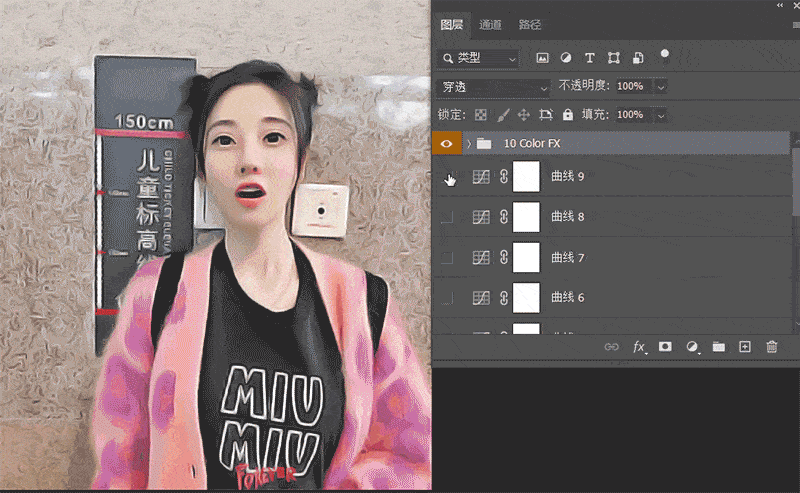Filter layers by text type icon
800x493 pixels.
[590, 58]
